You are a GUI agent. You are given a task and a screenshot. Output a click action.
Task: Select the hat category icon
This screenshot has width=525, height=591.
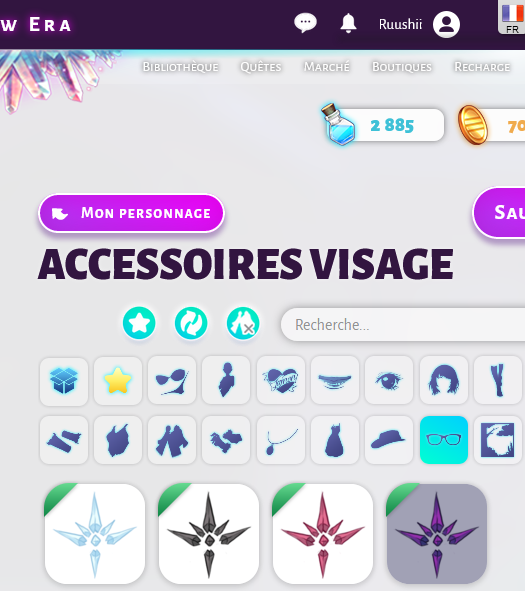pos(389,439)
